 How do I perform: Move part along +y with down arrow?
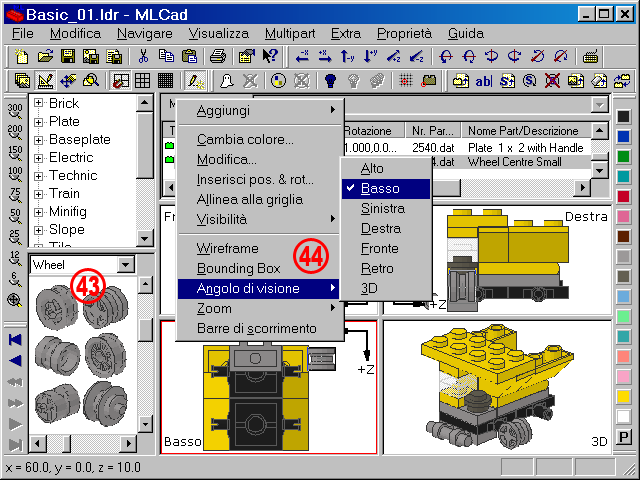coord(371,56)
